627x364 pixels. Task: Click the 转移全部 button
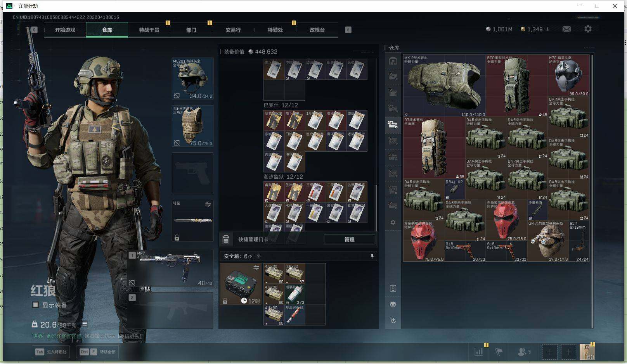(x=97, y=352)
